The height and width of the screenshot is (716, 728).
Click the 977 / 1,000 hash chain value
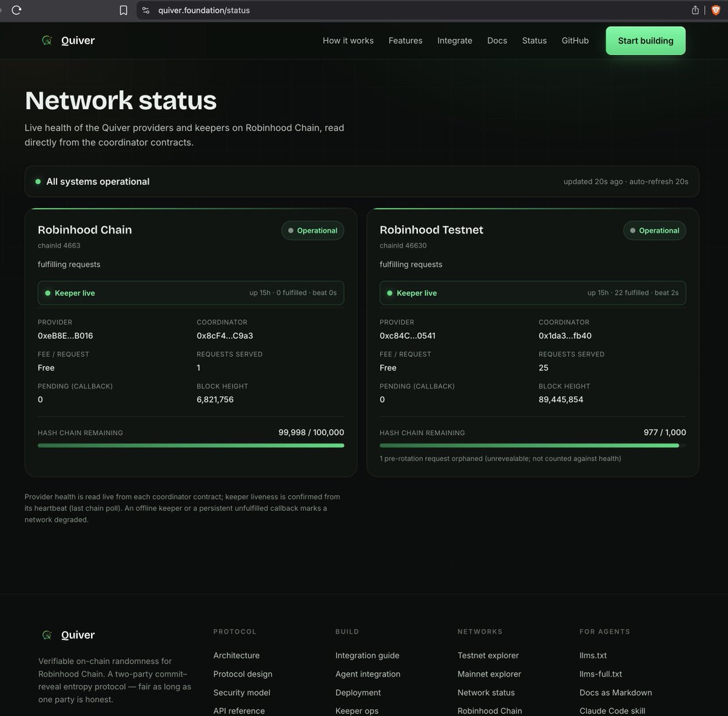(x=665, y=433)
